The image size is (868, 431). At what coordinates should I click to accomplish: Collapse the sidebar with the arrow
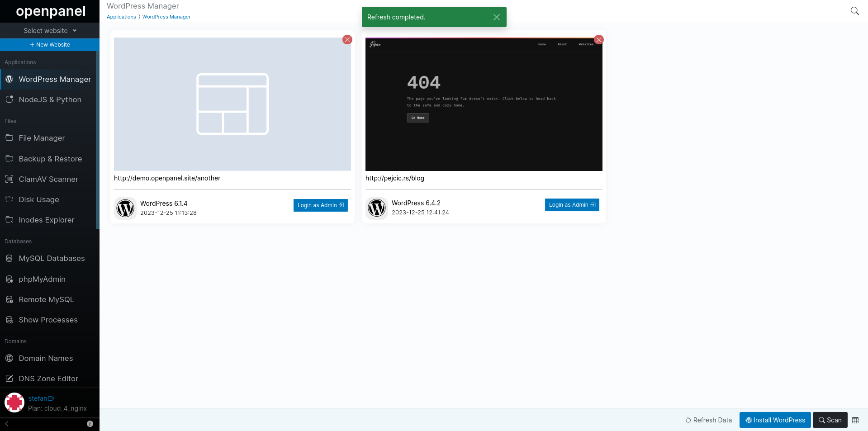point(7,424)
